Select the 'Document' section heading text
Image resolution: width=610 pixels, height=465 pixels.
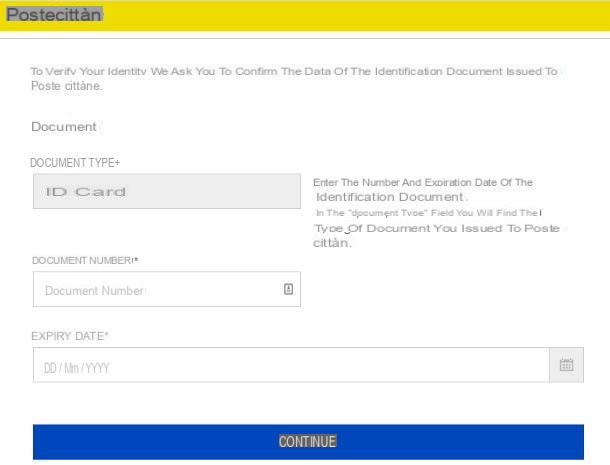point(64,127)
